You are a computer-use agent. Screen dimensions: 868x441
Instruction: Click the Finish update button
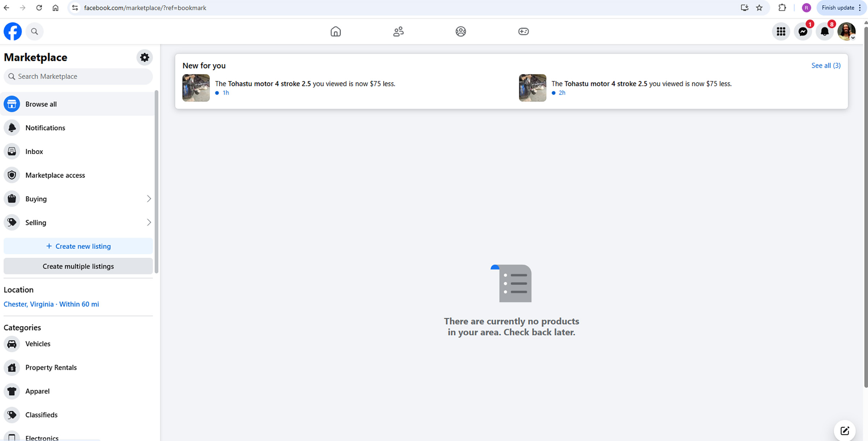click(841, 8)
